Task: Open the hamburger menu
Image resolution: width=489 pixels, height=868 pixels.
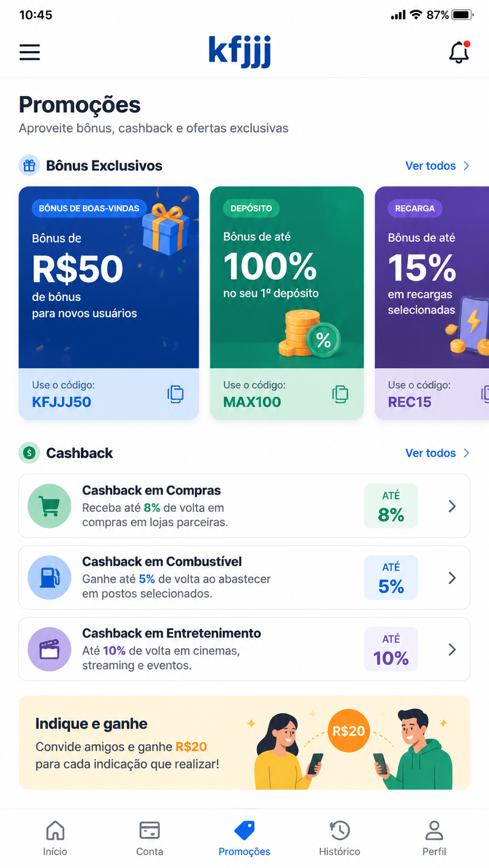Action: 30,52
